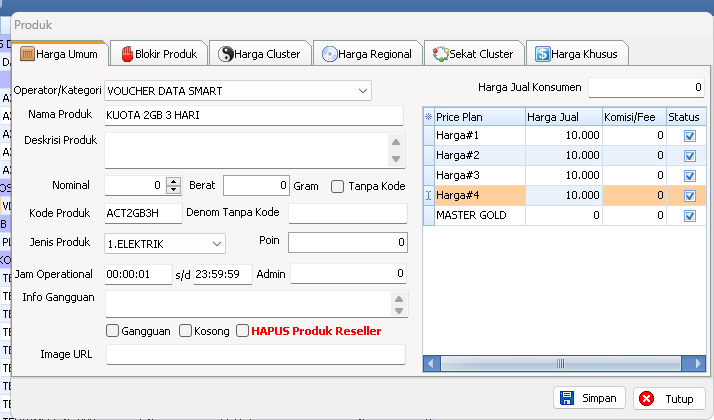Select the MASTER GOLD price plan row

(565, 216)
